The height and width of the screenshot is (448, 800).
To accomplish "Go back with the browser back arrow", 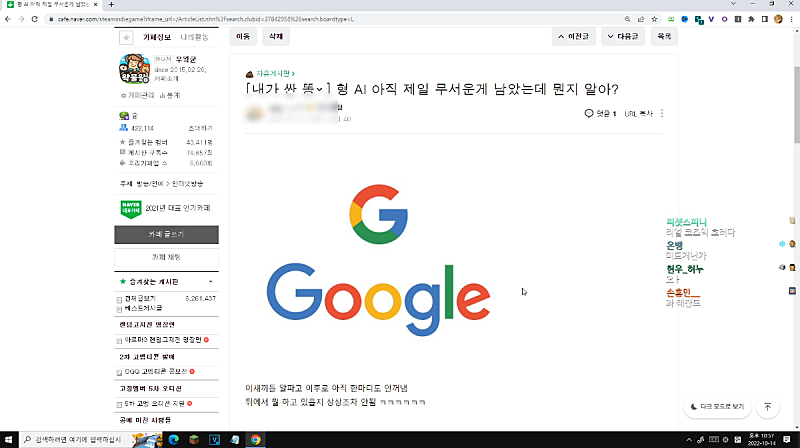I will click(8, 19).
